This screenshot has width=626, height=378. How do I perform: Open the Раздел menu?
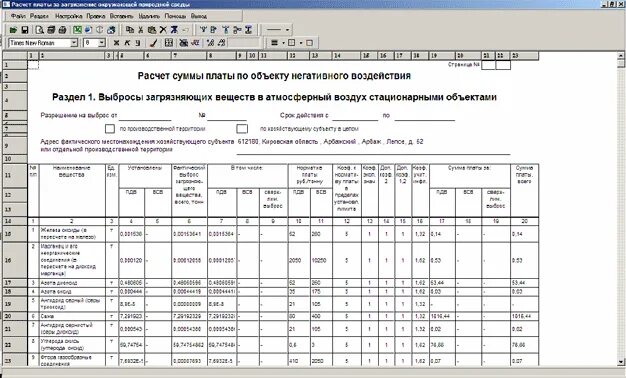pos(39,16)
